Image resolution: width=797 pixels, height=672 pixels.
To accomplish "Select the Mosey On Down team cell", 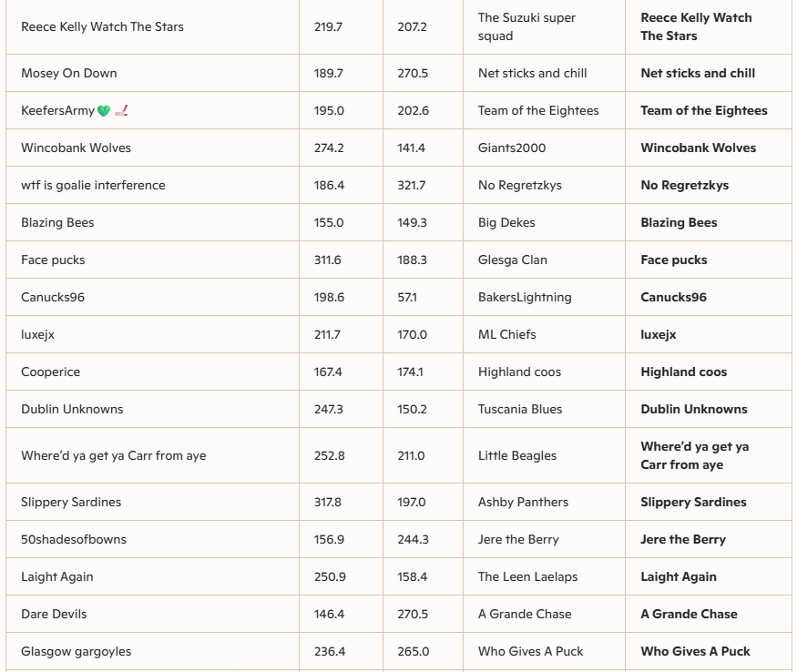I will 69,74.
